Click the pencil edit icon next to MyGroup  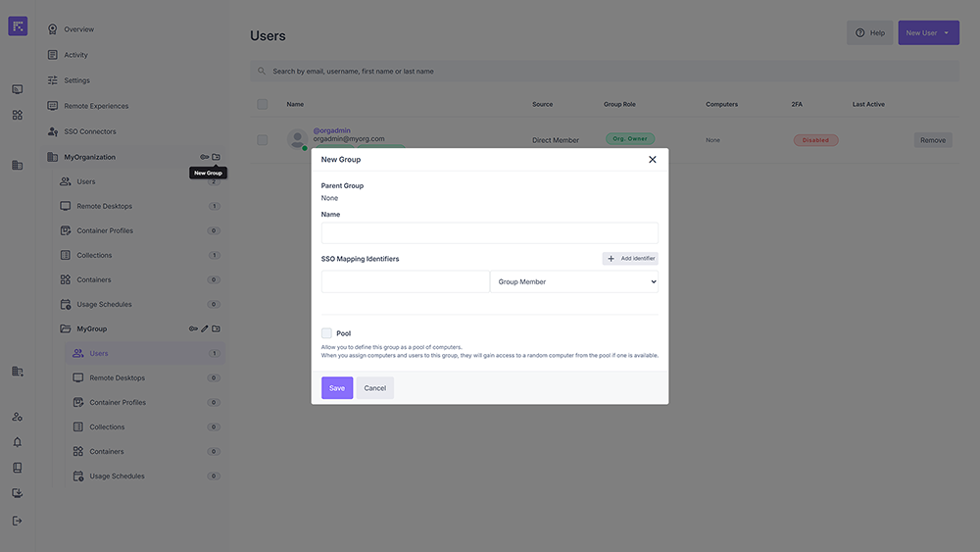[205, 328]
